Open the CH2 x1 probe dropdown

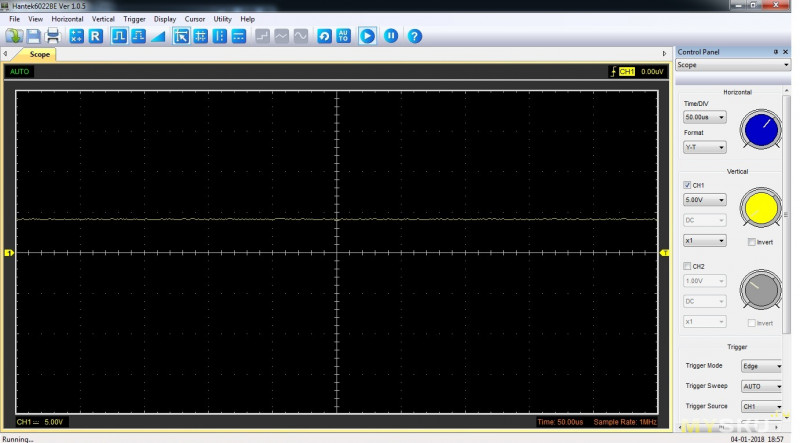pyautogui.click(x=705, y=322)
